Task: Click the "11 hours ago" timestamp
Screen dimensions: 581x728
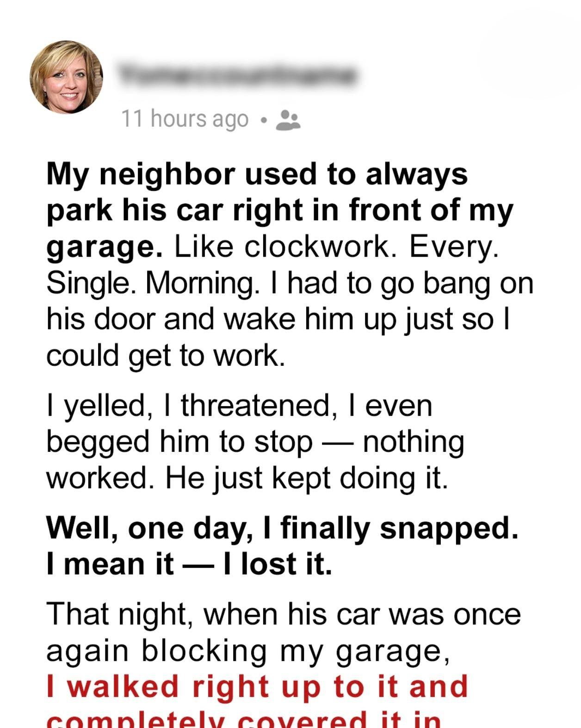Action: 185,119
